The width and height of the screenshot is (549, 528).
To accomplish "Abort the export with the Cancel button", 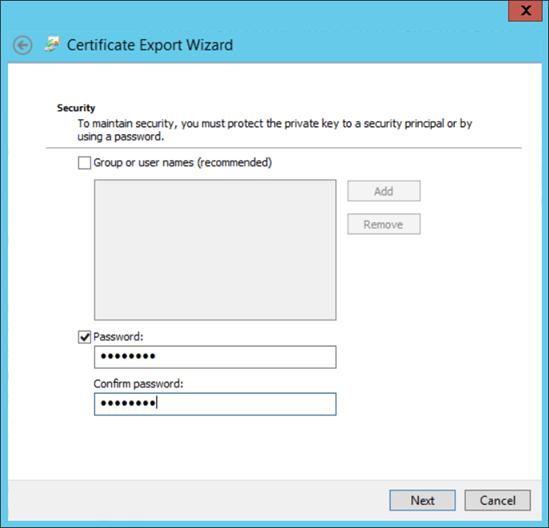I will coord(498,500).
